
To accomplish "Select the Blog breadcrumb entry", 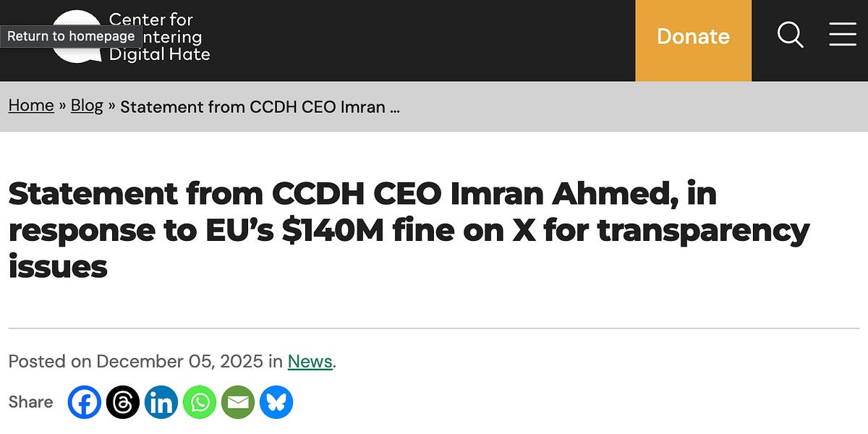I will pyautogui.click(x=87, y=106).
